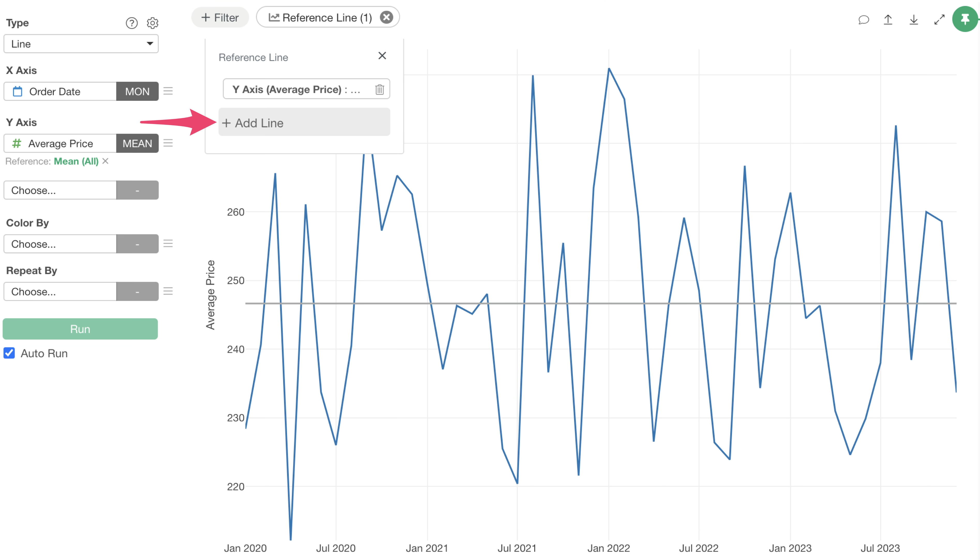
Task: Click the download arrow icon
Action: (913, 20)
